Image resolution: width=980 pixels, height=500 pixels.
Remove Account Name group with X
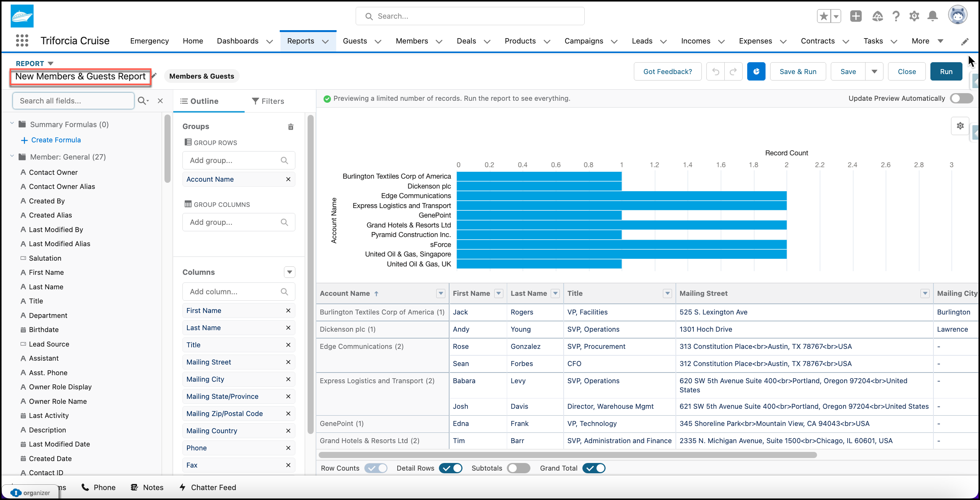pyautogui.click(x=288, y=179)
